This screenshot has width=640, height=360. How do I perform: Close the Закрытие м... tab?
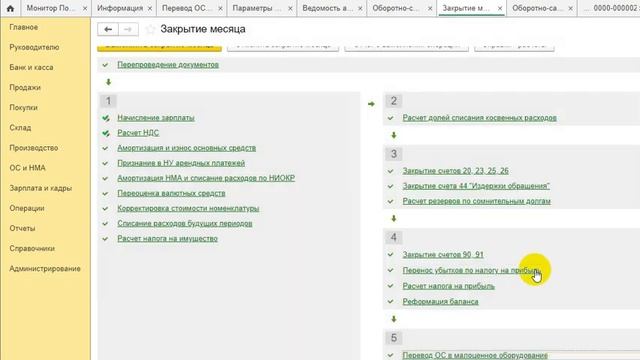(500, 8)
